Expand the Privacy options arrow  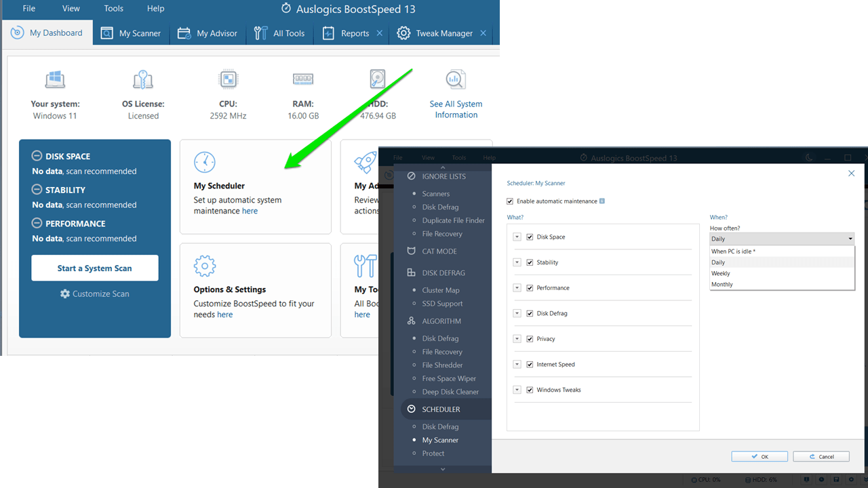pyautogui.click(x=517, y=339)
